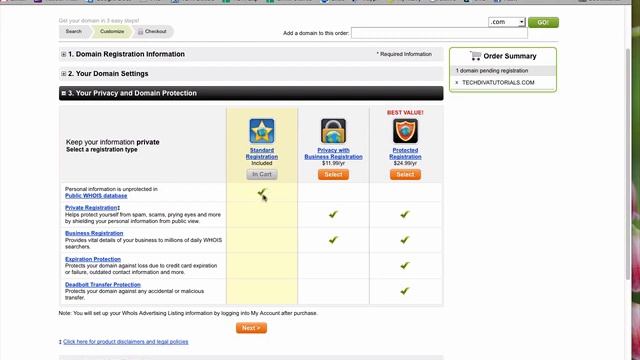Click here for product disclaimers link
Screen dimensions: 640x360
point(126,342)
